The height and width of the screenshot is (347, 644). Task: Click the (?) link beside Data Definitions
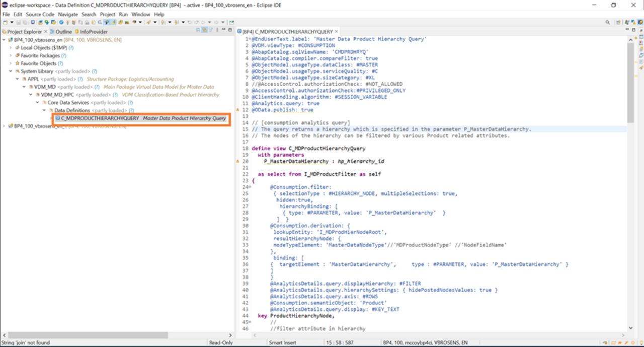(x=131, y=110)
